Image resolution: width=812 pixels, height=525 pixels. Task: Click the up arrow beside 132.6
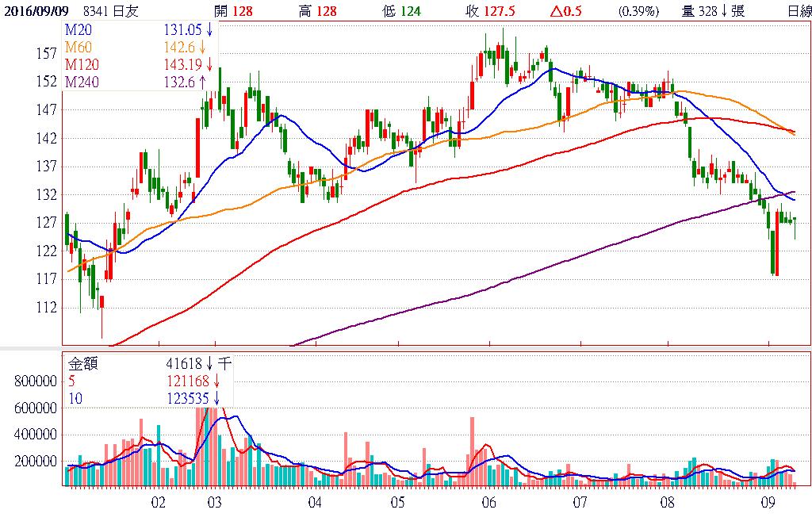pos(202,81)
